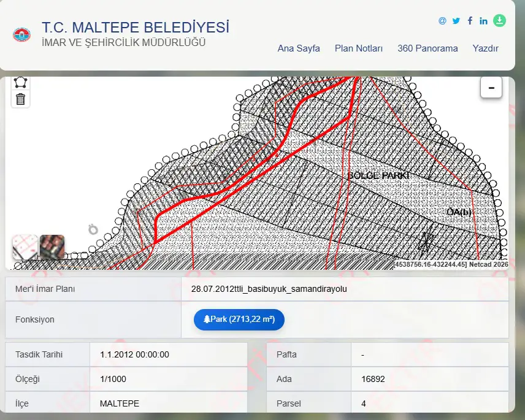
Task: Click the map coordinates readout text
Action: [x=451, y=264]
